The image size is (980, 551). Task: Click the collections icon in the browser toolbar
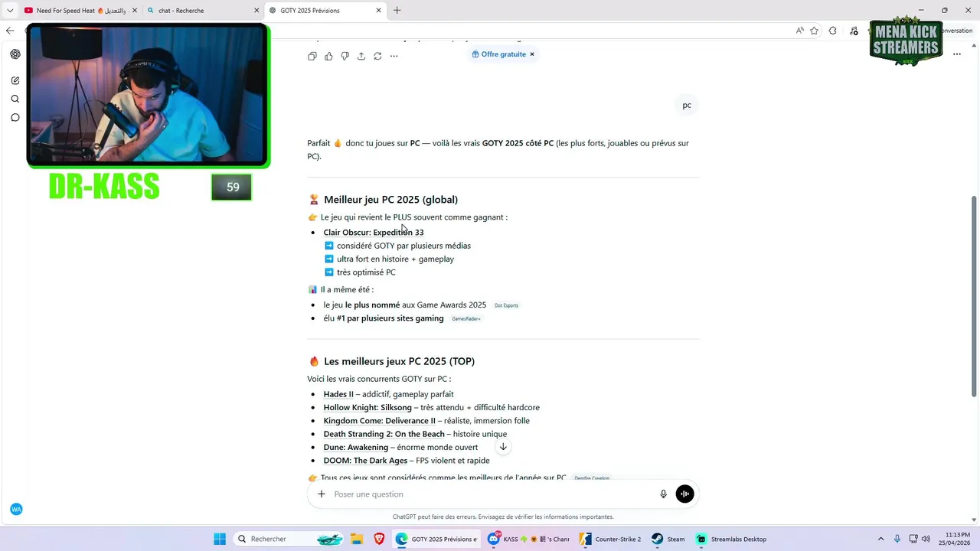pos(854,31)
